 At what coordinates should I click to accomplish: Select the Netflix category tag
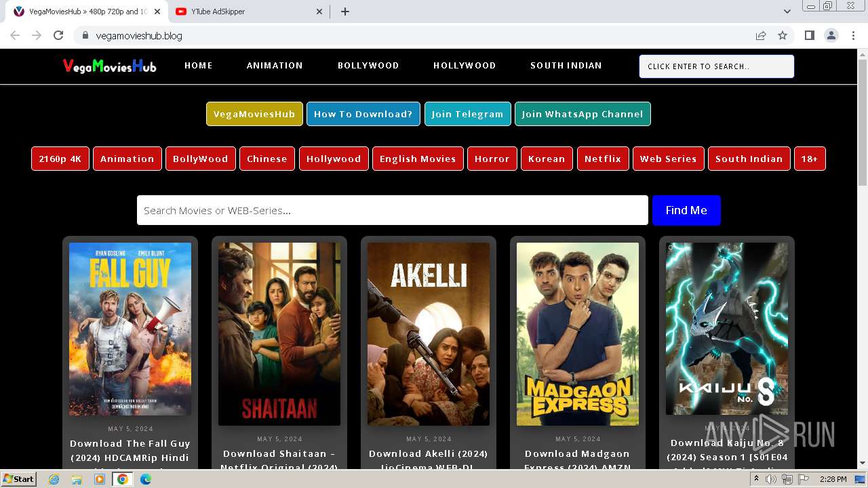[x=603, y=159]
